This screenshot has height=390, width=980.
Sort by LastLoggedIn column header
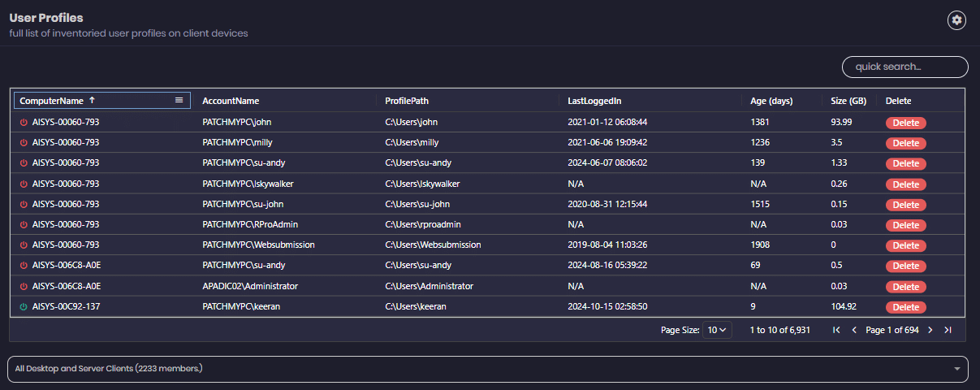click(594, 101)
